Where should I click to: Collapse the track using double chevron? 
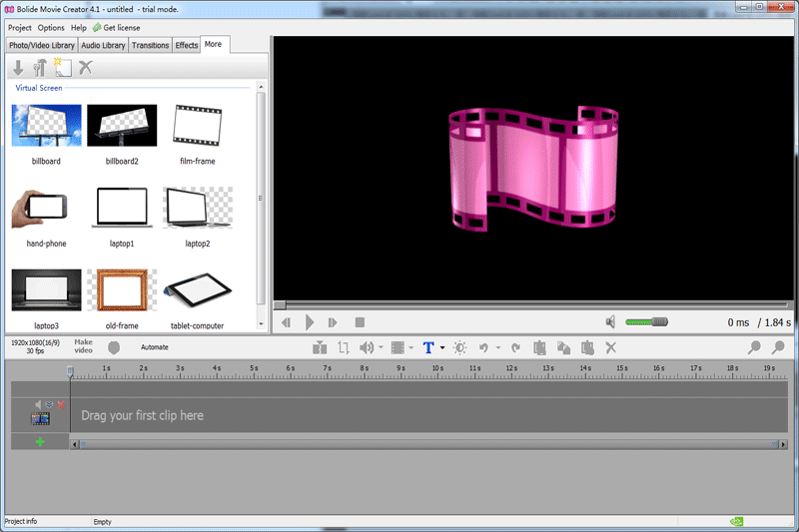50,404
